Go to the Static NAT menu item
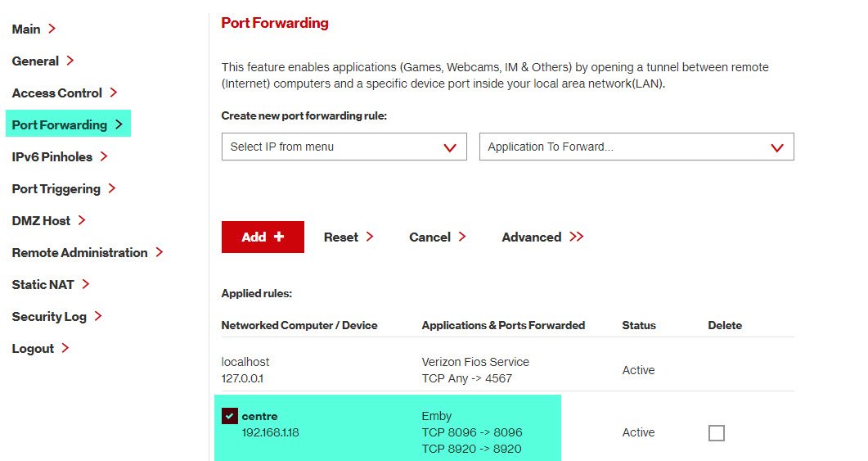Image resolution: width=868 pixels, height=461 pixels. pos(43,284)
